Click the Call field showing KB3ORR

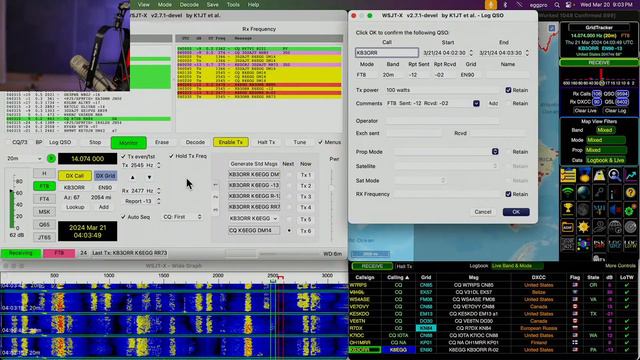click(x=387, y=53)
